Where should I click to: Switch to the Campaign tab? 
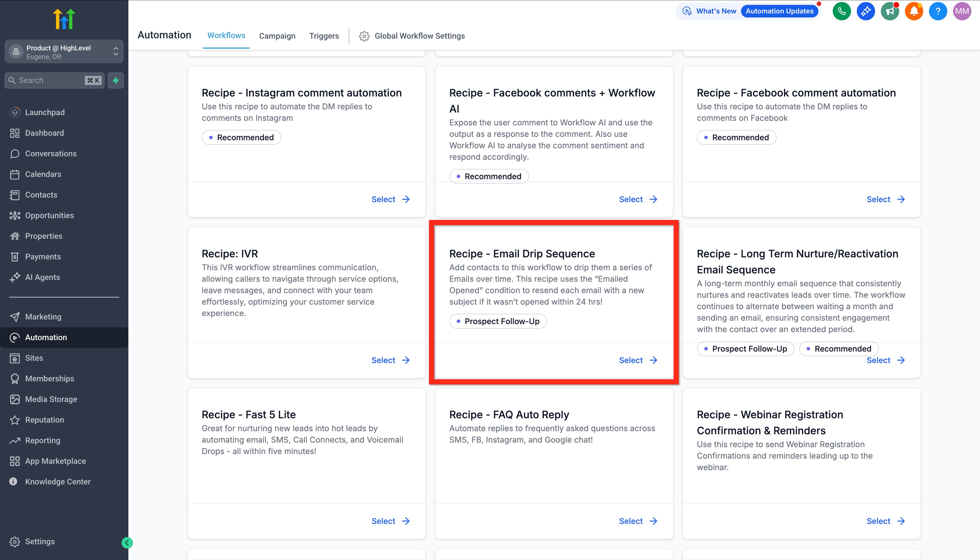[x=277, y=36]
